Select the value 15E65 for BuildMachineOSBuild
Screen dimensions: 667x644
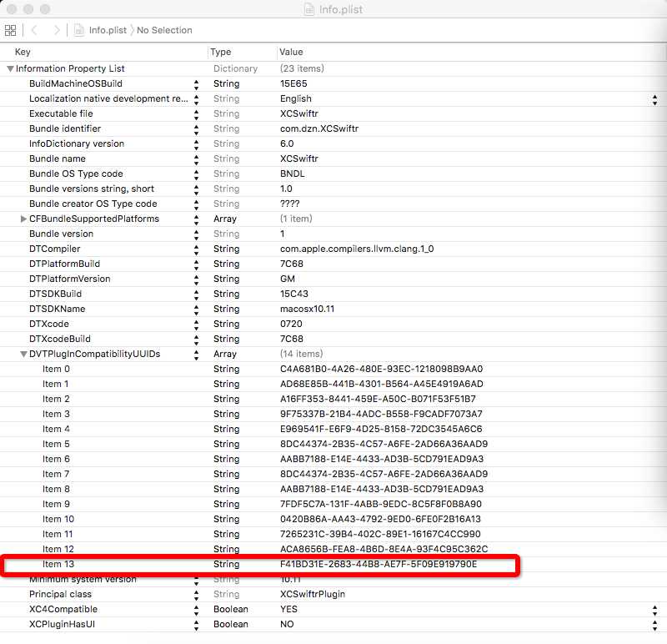[x=293, y=84]
